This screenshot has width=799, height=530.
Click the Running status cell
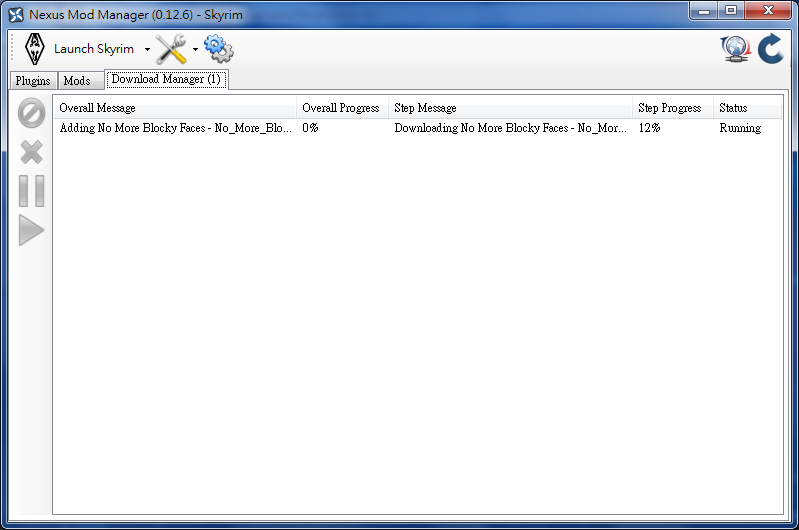740,128
